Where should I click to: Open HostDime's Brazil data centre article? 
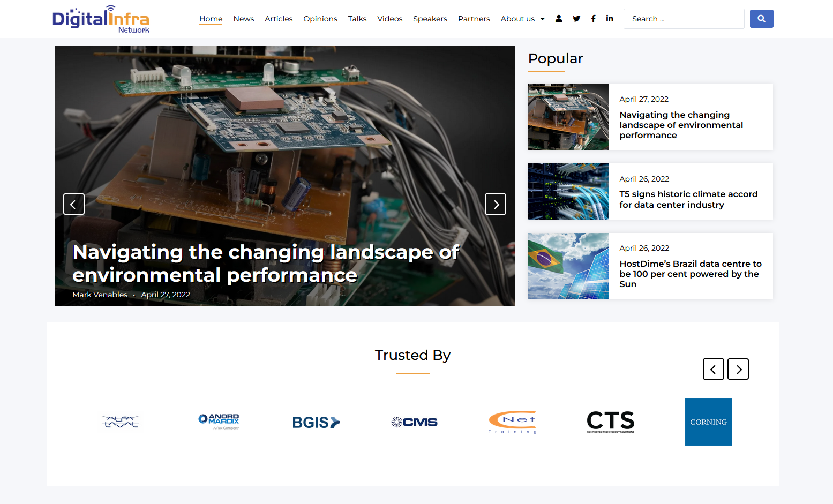(x=690, y=274)
